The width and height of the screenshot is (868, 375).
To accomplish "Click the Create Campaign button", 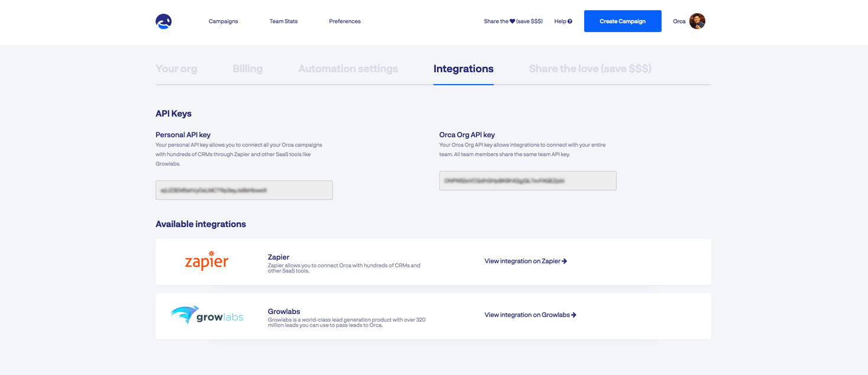I will click(623, 21).
